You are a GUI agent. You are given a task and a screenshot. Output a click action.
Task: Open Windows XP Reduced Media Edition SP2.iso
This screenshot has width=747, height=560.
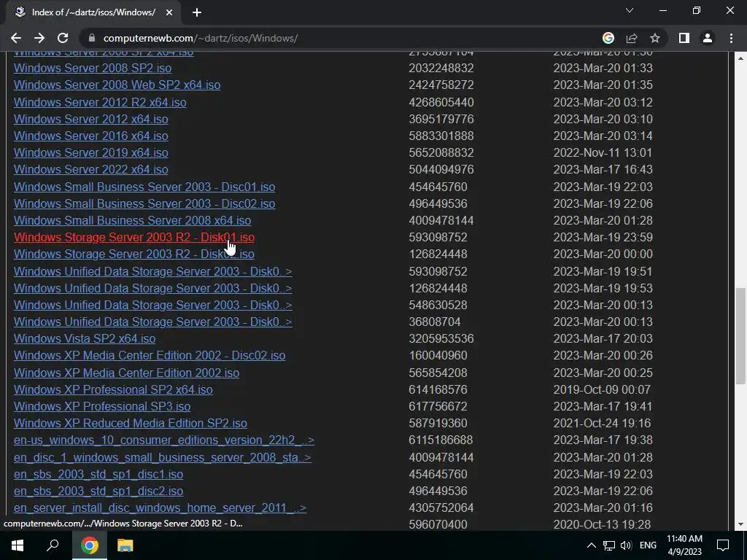point(131,424)
